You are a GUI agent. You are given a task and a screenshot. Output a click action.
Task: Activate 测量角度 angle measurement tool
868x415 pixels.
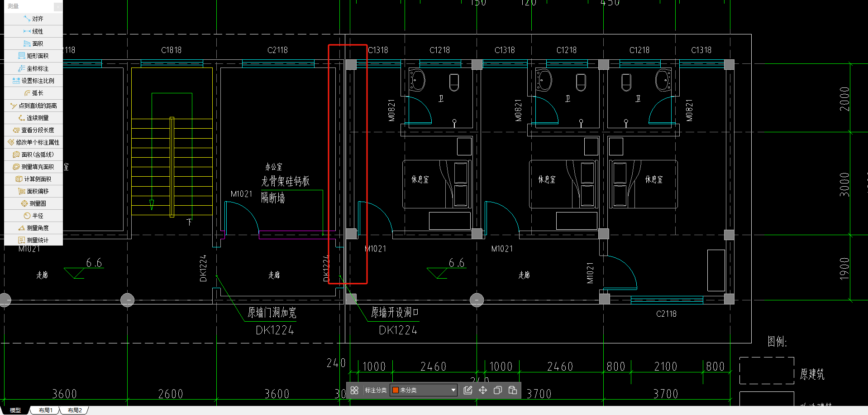pyautogui.click(x=33, y=228)
